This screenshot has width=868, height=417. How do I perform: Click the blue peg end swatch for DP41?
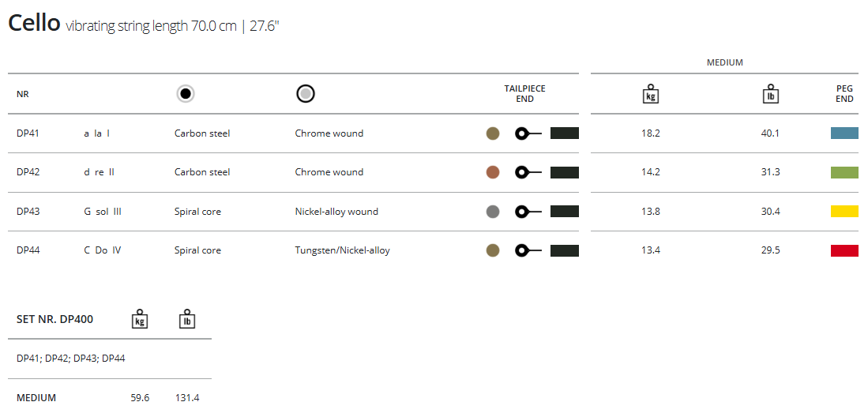point(844,133)
